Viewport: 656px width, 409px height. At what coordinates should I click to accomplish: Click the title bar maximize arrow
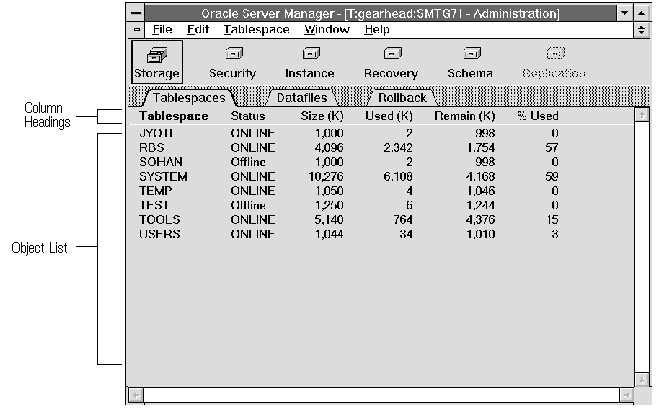642,13
